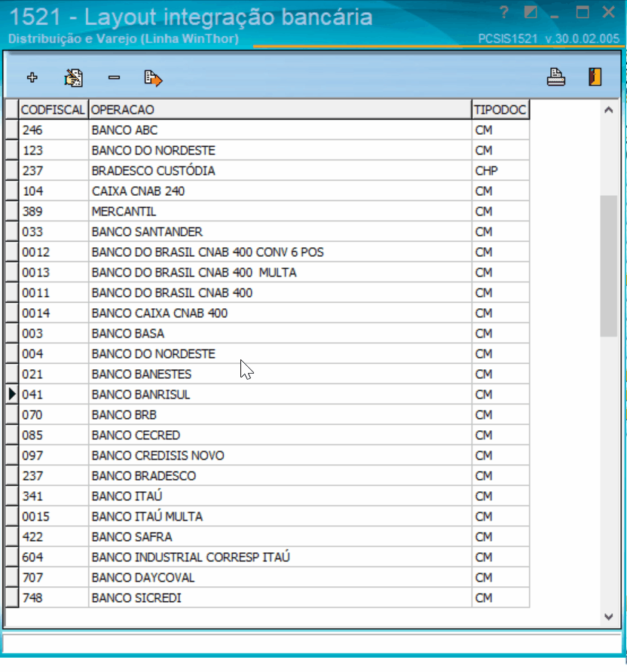Click code 246 cell
This screenshot has width=627, height=672.
(x=54, y=130)
